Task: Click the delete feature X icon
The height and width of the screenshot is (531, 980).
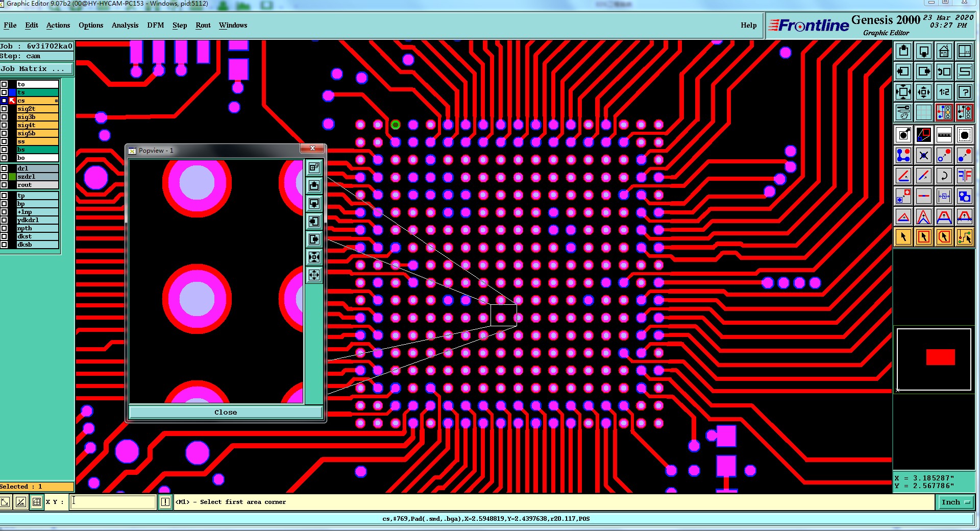Action: click(924, 156)
